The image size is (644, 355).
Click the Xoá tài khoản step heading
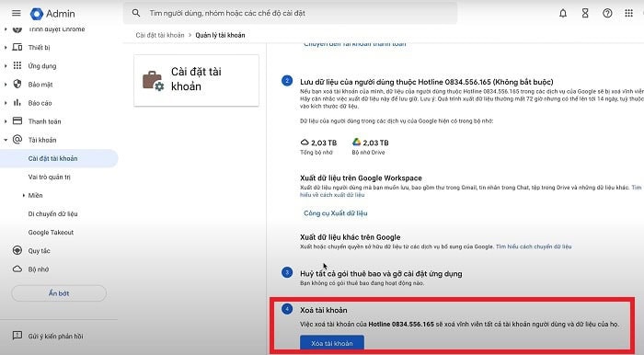tap(323, 310)
